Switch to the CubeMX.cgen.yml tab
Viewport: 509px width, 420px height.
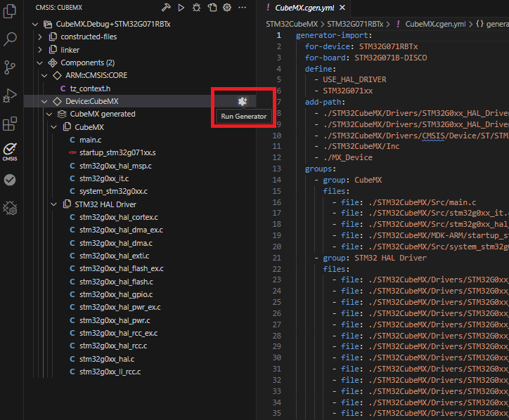(304, 8)
